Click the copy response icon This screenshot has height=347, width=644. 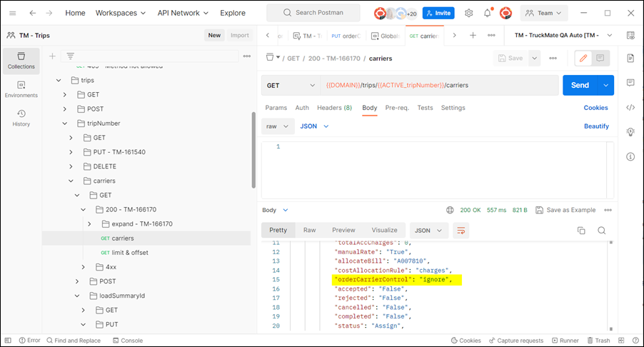[x=580, y=231]
